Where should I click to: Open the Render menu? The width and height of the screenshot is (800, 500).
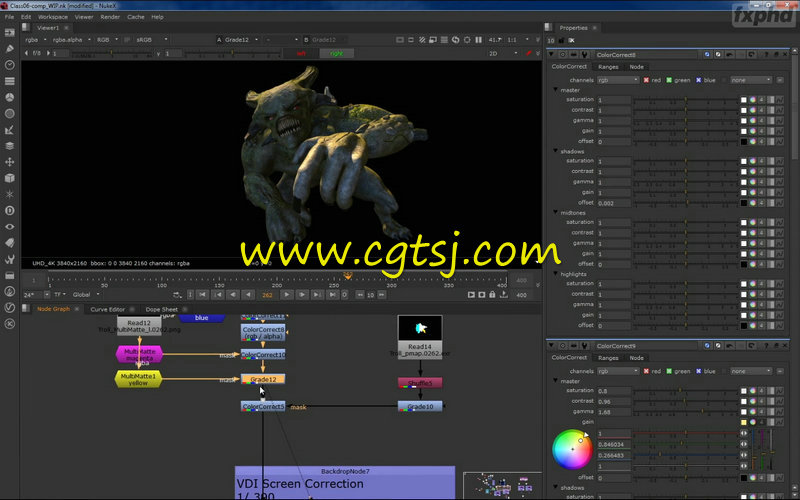tap(110, 17)
